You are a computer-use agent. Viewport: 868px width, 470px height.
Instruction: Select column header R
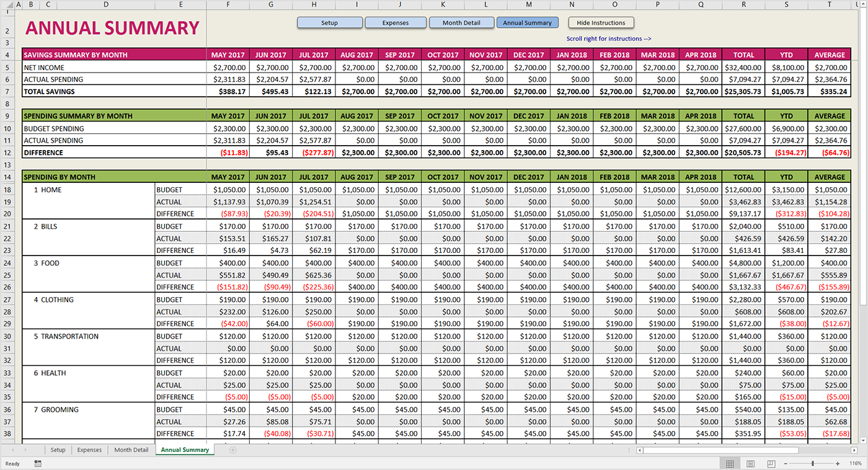743,5
